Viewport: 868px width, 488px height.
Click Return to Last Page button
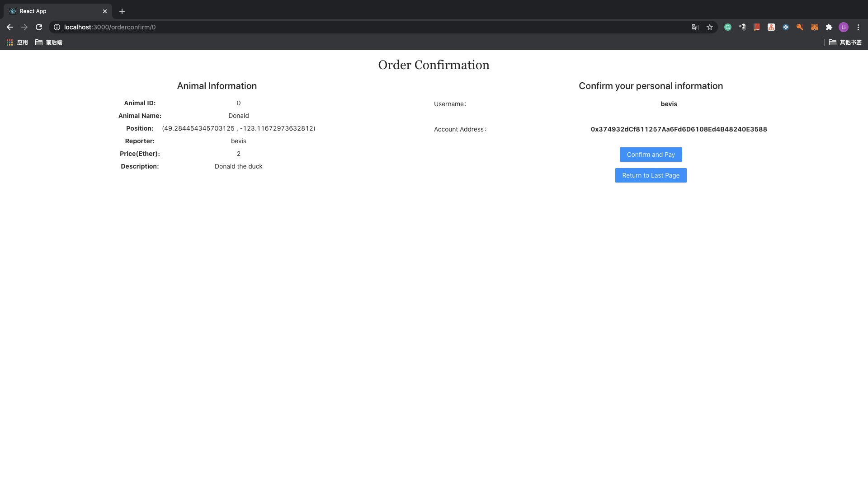[x=651, y=175]
